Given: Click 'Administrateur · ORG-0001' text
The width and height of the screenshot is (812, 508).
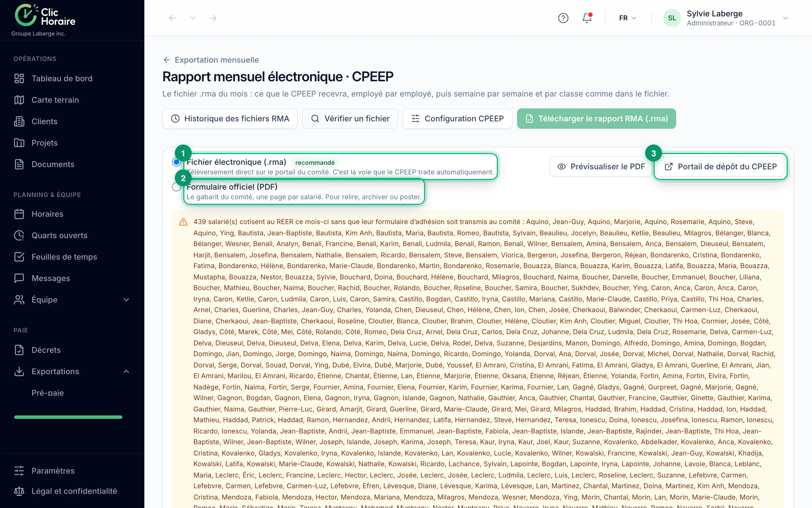Looking at the screenshot, I should 731,23.
